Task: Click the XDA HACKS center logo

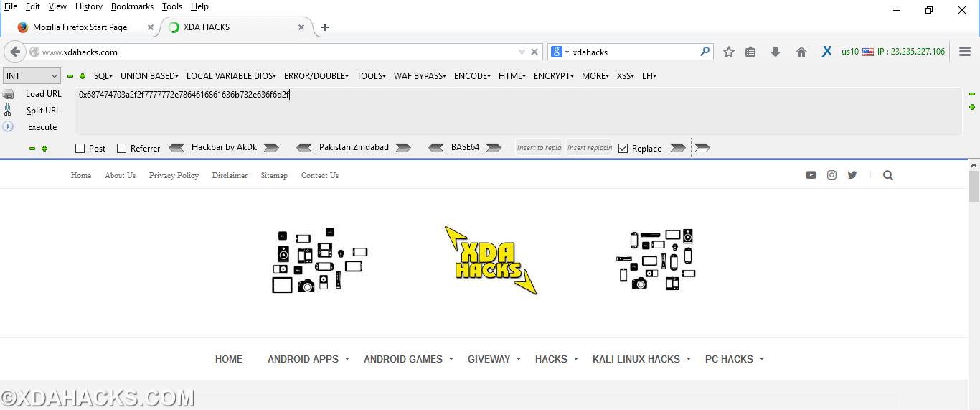Action: [x=491, y=260]
